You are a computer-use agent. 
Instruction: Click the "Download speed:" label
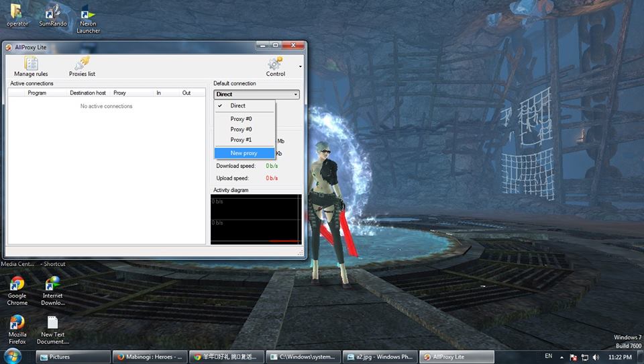(235, 166)
